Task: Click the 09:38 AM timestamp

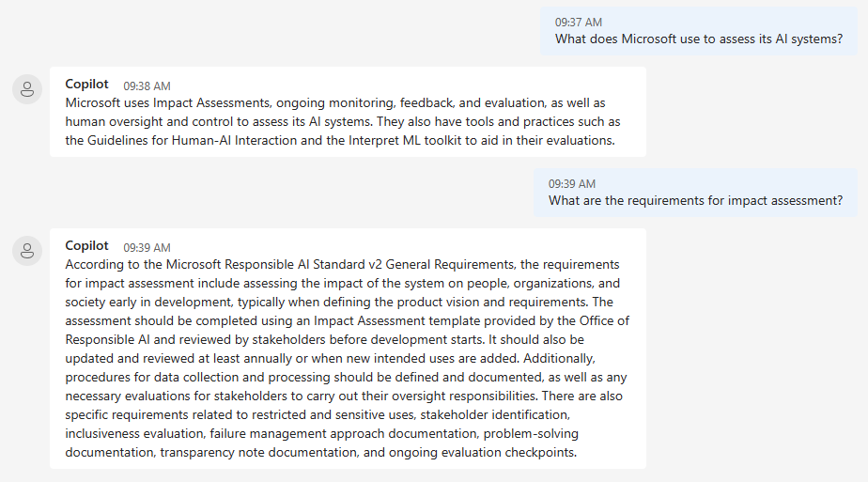Action: coord(147,86)
